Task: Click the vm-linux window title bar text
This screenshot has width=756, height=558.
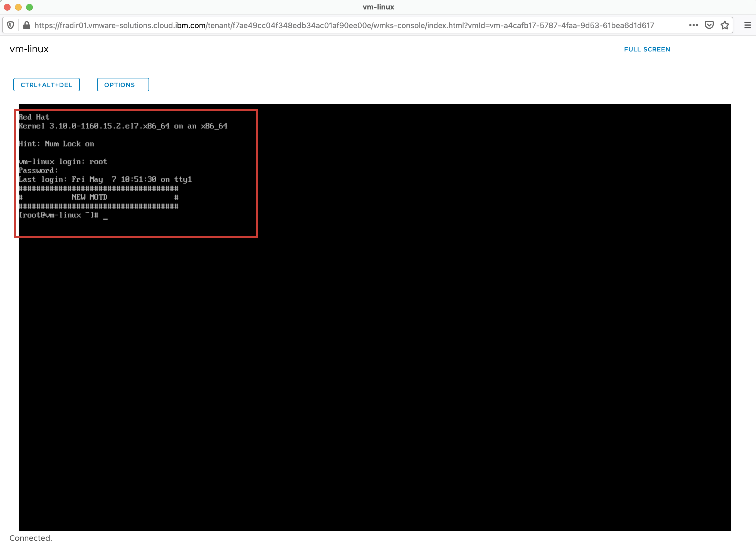Action: click(x=378, y=7)
